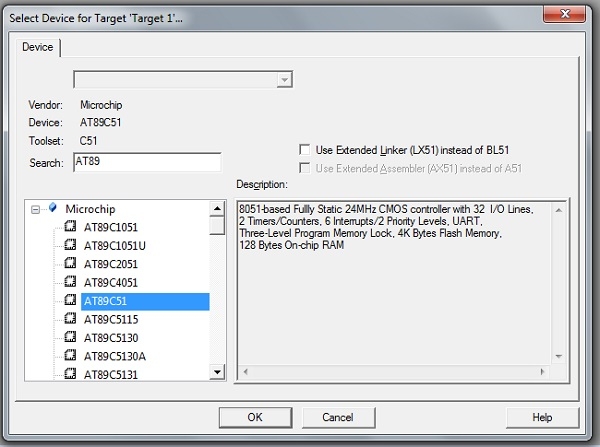Click the Cancel button
Viewport: 600px width, 447px height.
338,417
